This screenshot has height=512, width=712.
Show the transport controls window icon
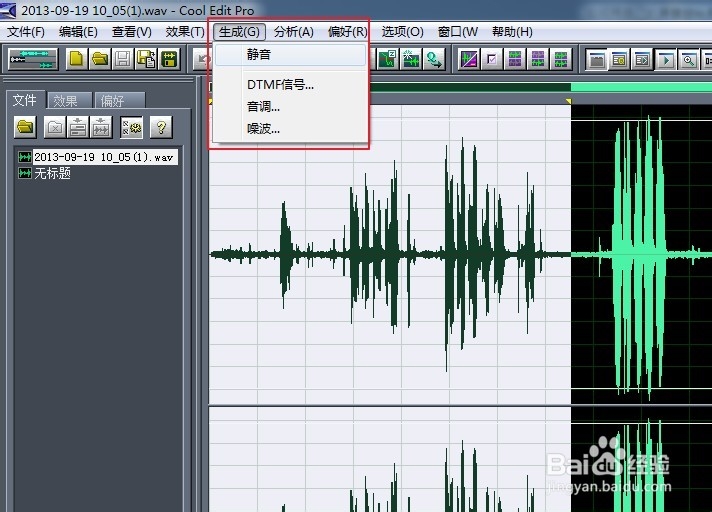[x=666, y=59]
